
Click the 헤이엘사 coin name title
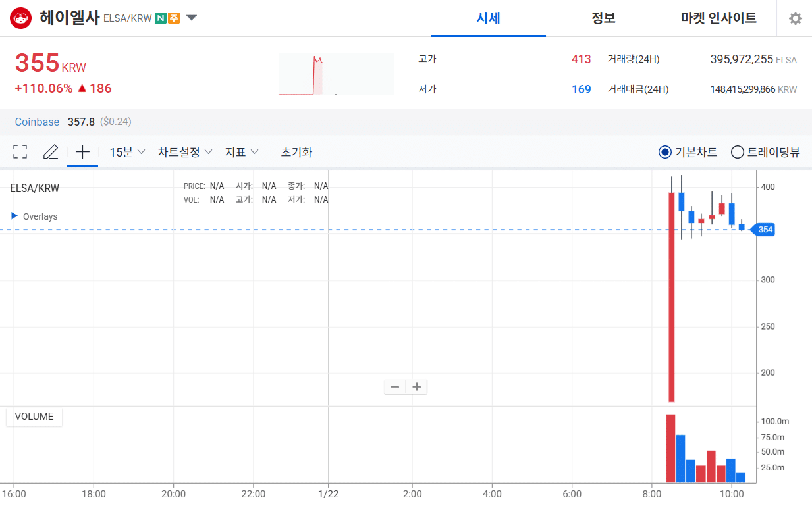tap(70, 18)
